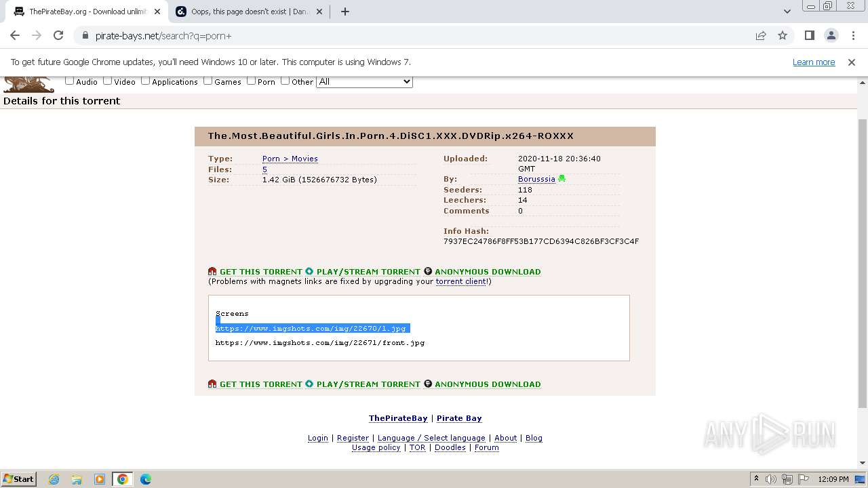This screenshot has width=868, height=488.
Task: Click the Pirate Bay ship logo
Action: coord(28,84)
